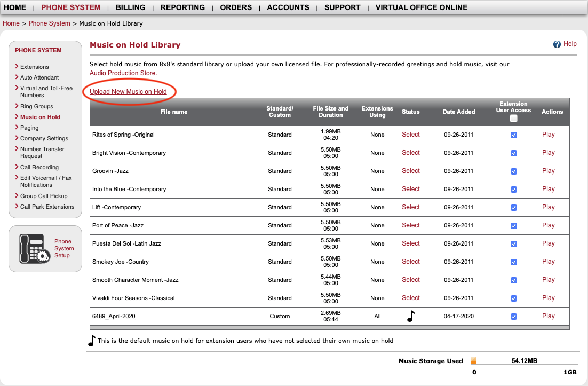
Task: Uncheck user access for 6489_April-2020
Action: point(514,317)
